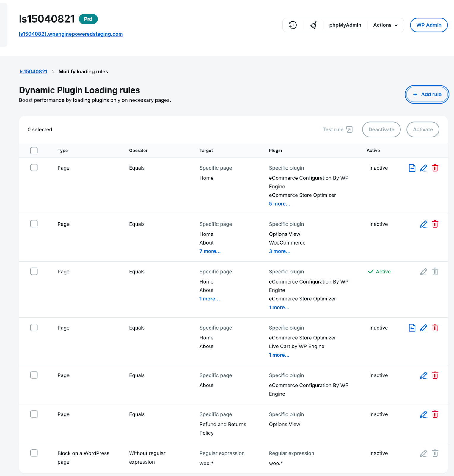The width and height of the screenshot is (454, 476).
Task: Go to ls15040821 breadcrumb link
Action: [x=33, y=72]
